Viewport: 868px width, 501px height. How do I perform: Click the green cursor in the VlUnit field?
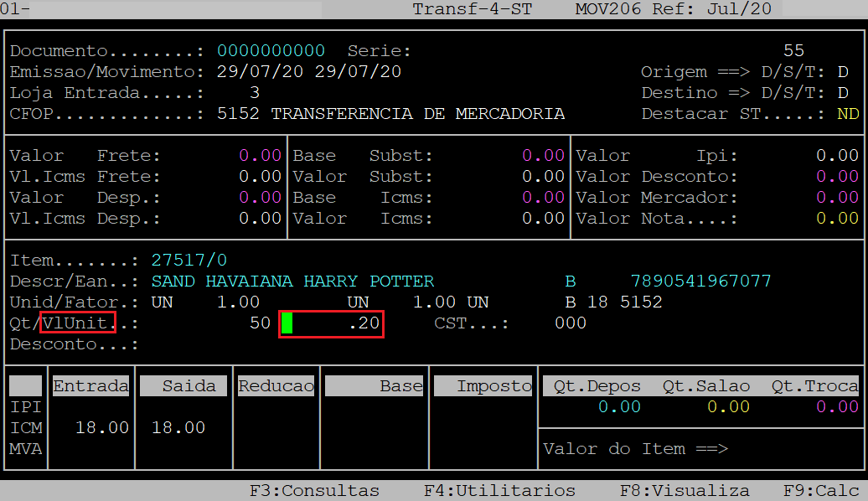tap(287, 323)
